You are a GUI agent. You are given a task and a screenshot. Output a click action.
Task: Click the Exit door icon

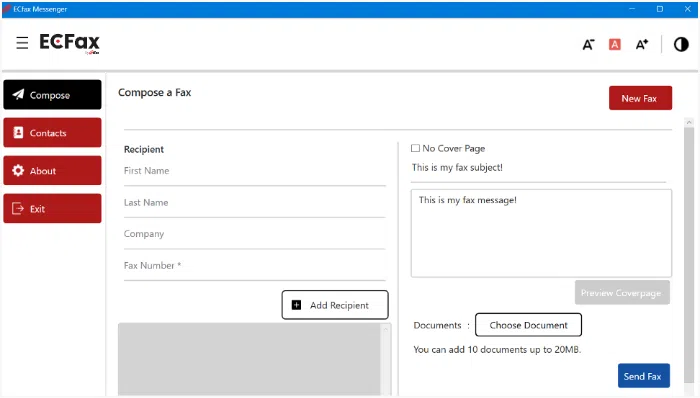[18, 208]
